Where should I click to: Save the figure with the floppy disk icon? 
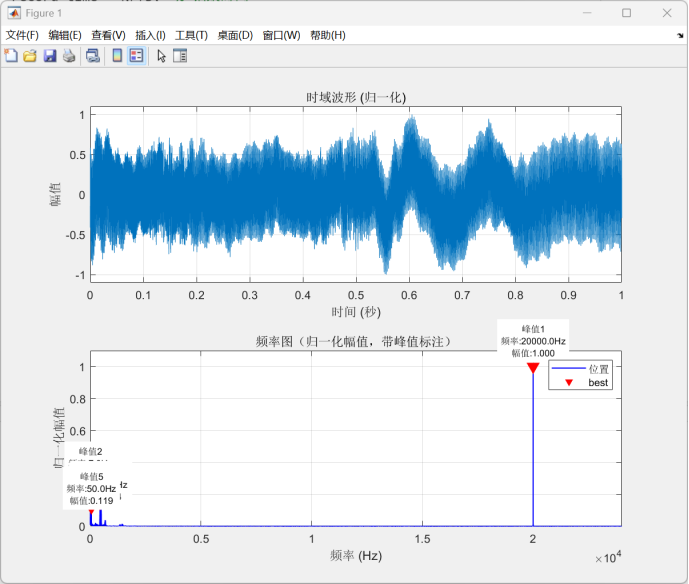click(50, 56)
